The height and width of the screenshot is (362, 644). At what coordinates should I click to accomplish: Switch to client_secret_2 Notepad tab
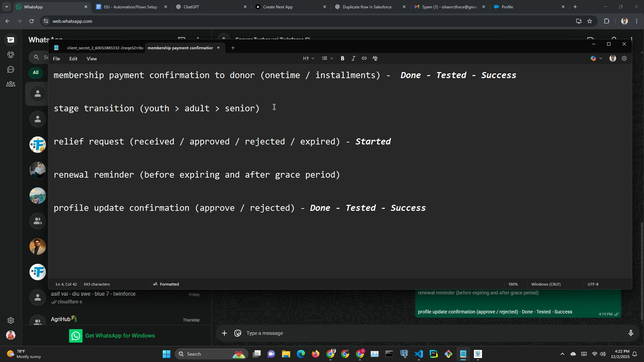pos(105,48)
